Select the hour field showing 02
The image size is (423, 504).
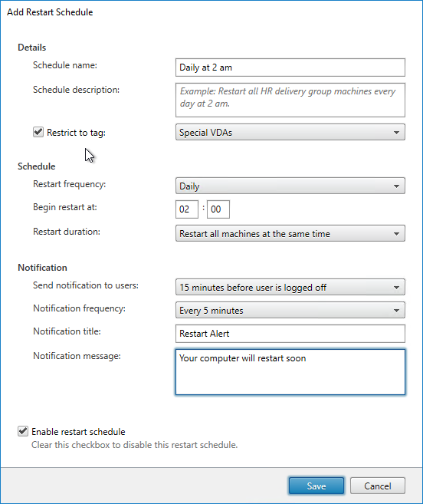tap(187, 209)
